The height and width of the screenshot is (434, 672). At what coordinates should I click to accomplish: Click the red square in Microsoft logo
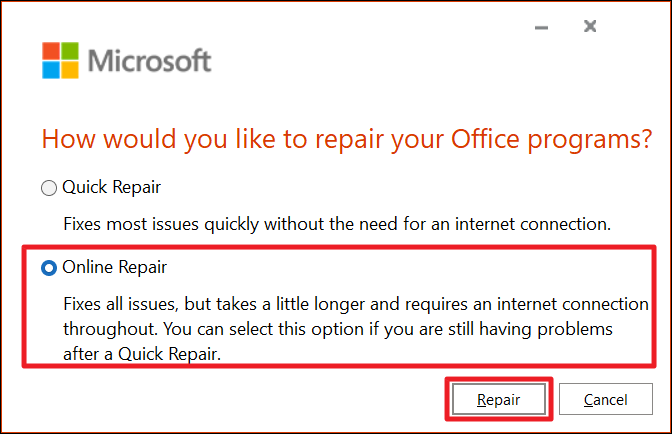pos(50,50)
